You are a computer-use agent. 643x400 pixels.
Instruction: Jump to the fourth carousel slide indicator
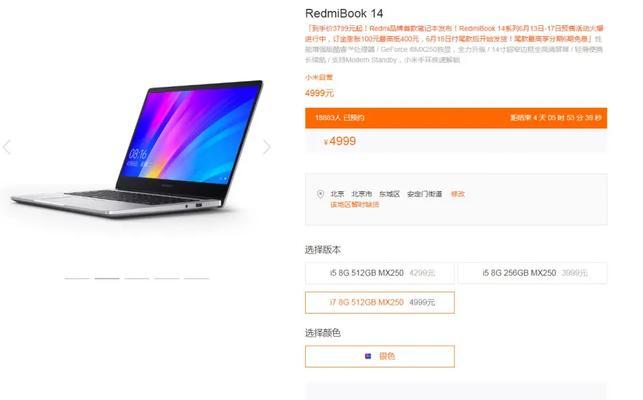166,279
